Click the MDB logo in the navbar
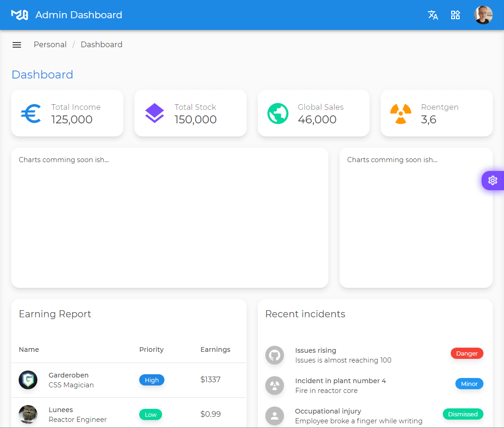504x428 pixels. tap(19, 14)
